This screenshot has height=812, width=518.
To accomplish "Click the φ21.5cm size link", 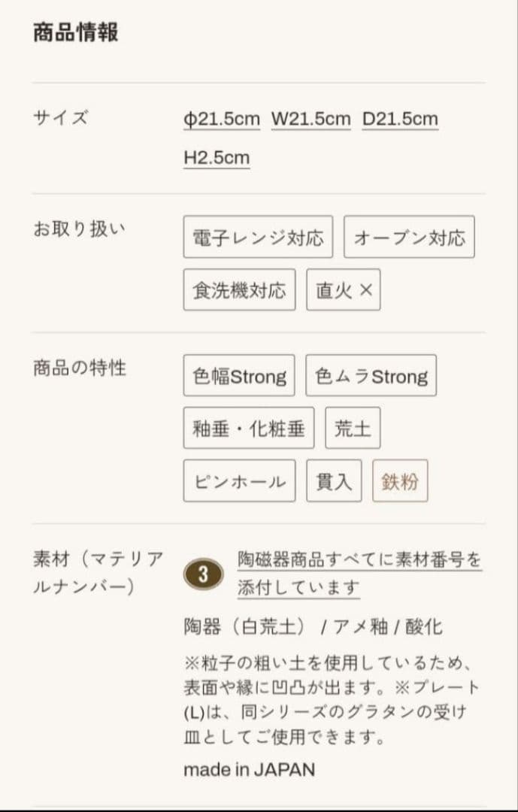I will pyautogui.click(x=222, y=119).
